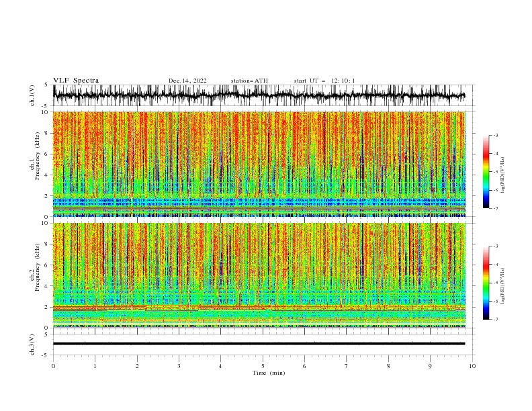Click the "-3" tick on ch.2 color bar
Viewport: 532px width, 411px height.
click(x=496, y=246)
